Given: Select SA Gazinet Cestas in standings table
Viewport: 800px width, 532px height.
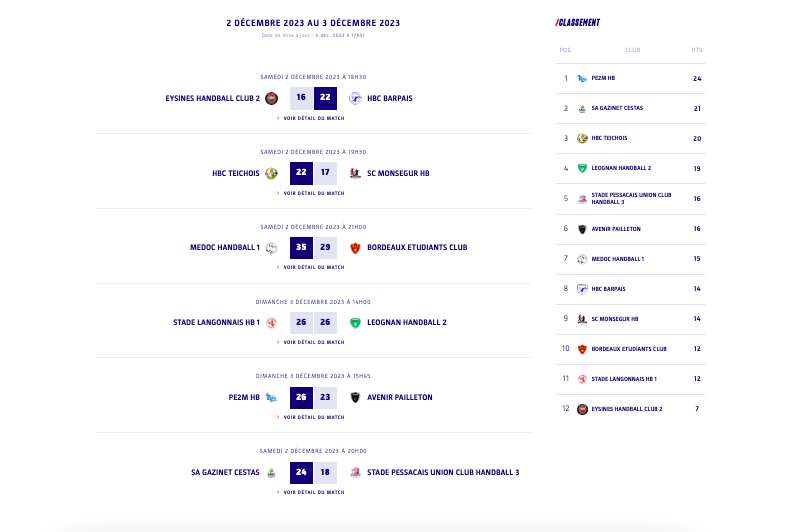Looking at the screenshot, I should [x=617, y=108].
